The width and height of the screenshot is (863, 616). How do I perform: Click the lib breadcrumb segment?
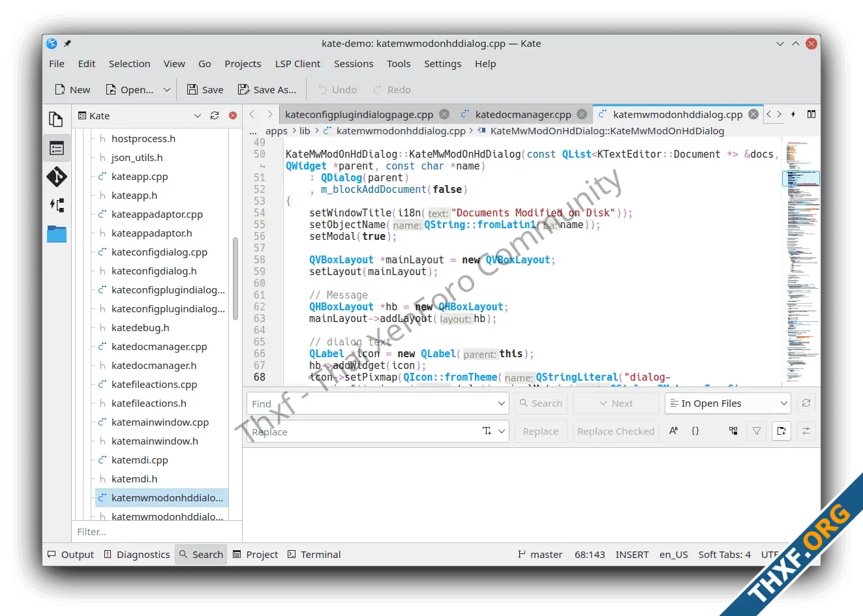(305, 131)
